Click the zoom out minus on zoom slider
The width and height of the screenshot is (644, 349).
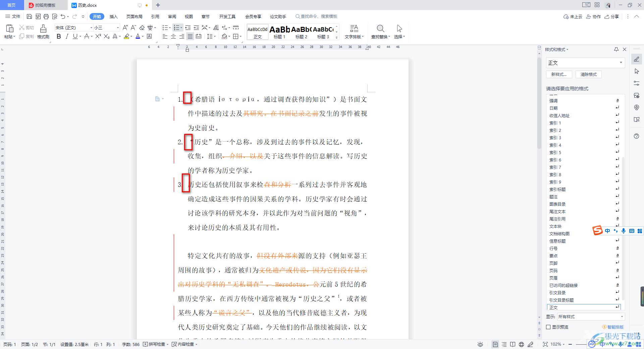pos(571,344)
